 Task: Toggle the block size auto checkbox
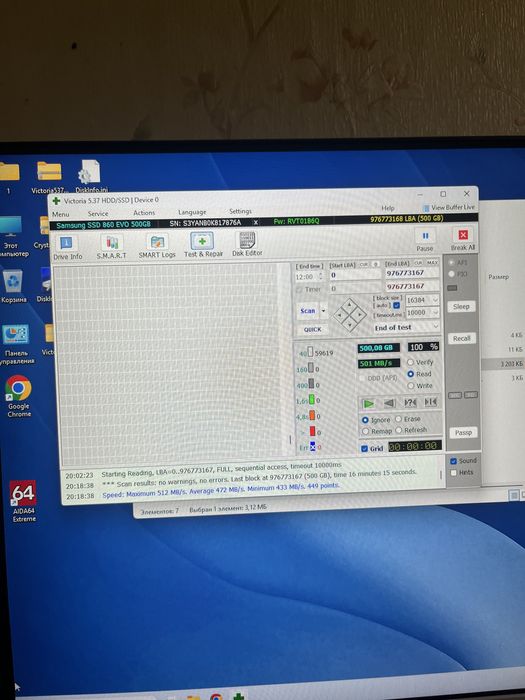pos(396,305)
